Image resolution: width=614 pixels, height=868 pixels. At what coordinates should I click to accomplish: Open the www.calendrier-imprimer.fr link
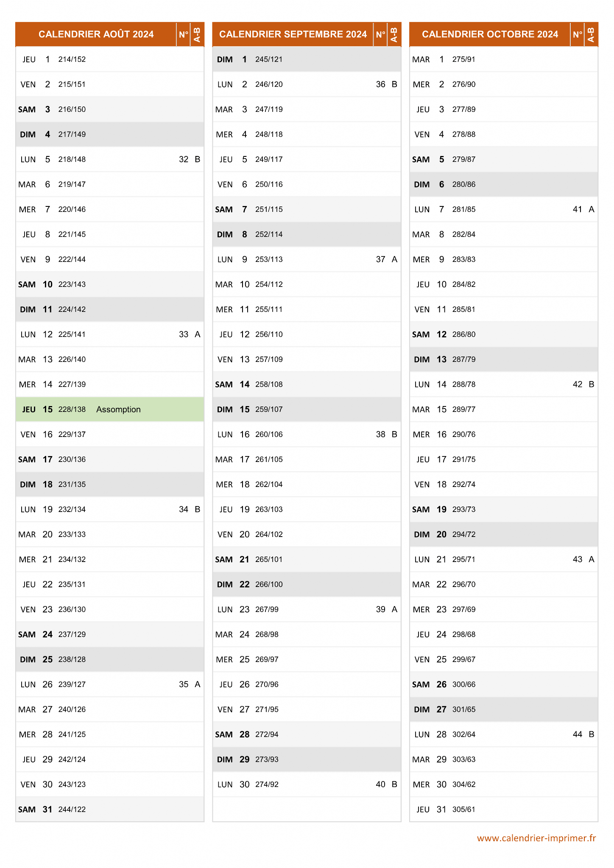(536, 838)
